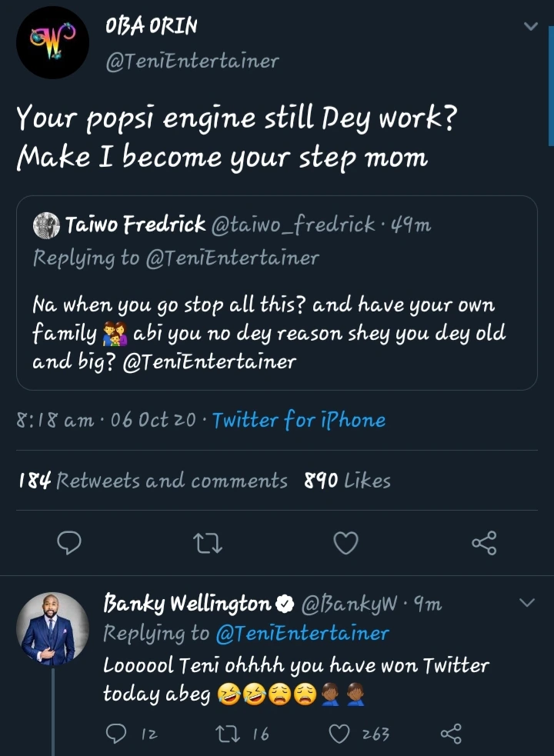554x756 pixels.
Task: Retweet the main OBA ORIN tweet
Action: click(x=209, y=544)
